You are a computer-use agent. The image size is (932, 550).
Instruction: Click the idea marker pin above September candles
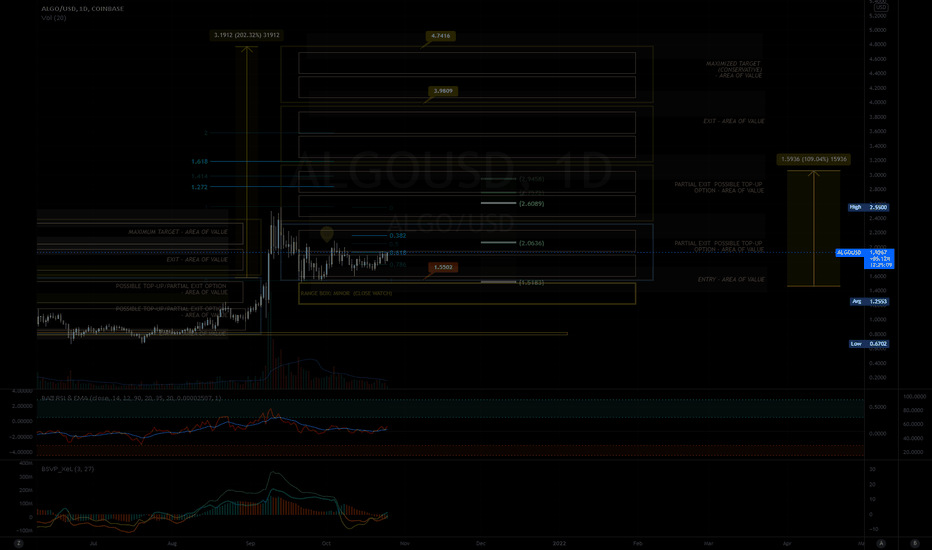click(326, 234)
